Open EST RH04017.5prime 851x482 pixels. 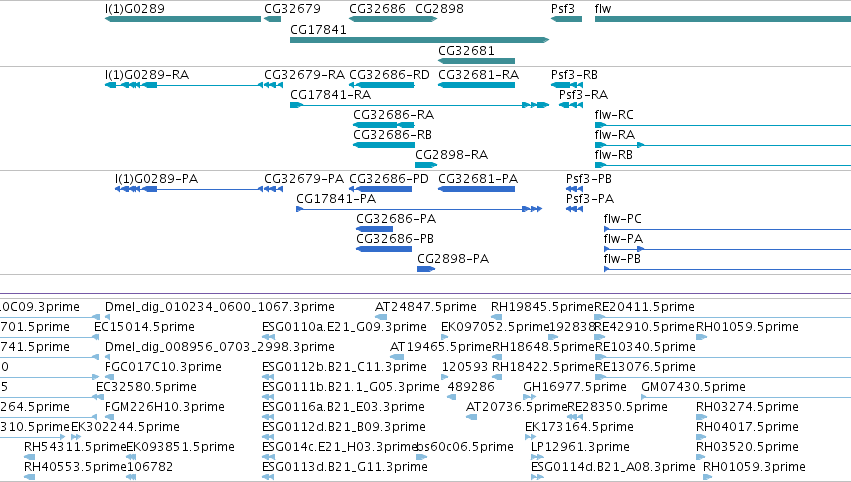coord(747,427)
